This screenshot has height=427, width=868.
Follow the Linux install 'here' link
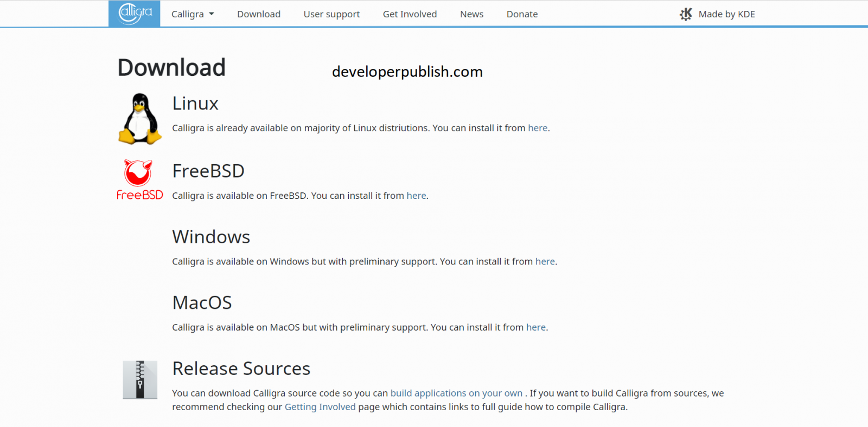click(538, 128)
